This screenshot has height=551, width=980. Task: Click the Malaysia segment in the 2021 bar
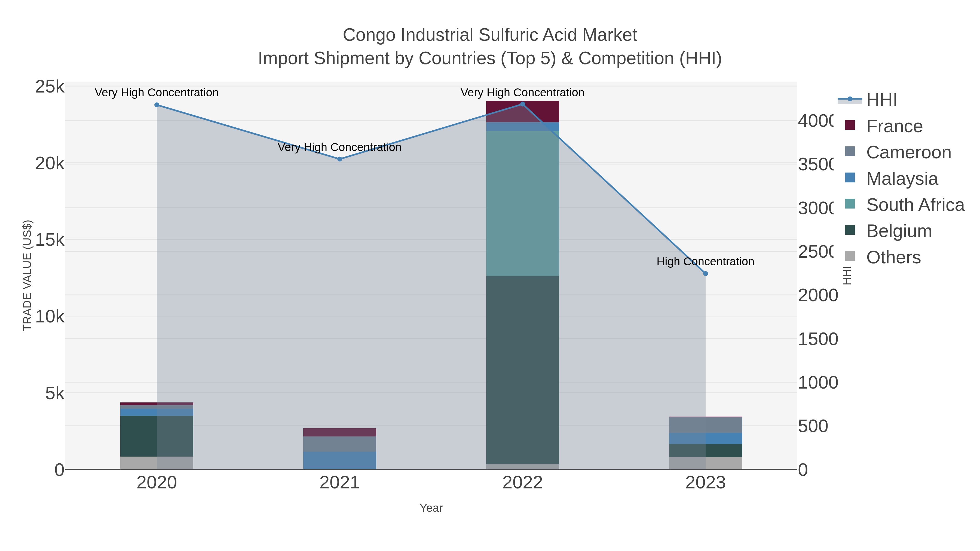(340, 460)
